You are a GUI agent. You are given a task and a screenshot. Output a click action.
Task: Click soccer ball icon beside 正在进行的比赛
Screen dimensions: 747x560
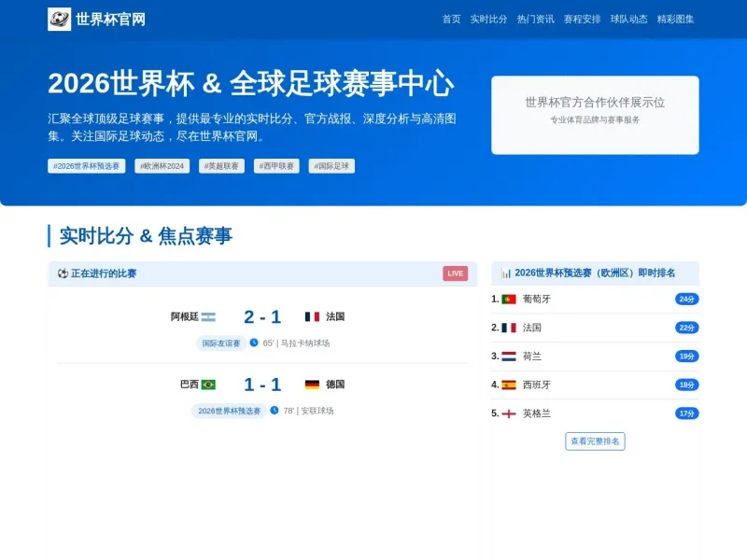click(x=63, y=273)
